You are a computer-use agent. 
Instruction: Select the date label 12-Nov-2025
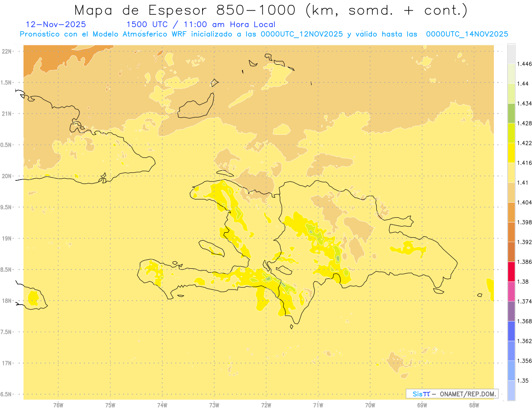tap(56, 25)
